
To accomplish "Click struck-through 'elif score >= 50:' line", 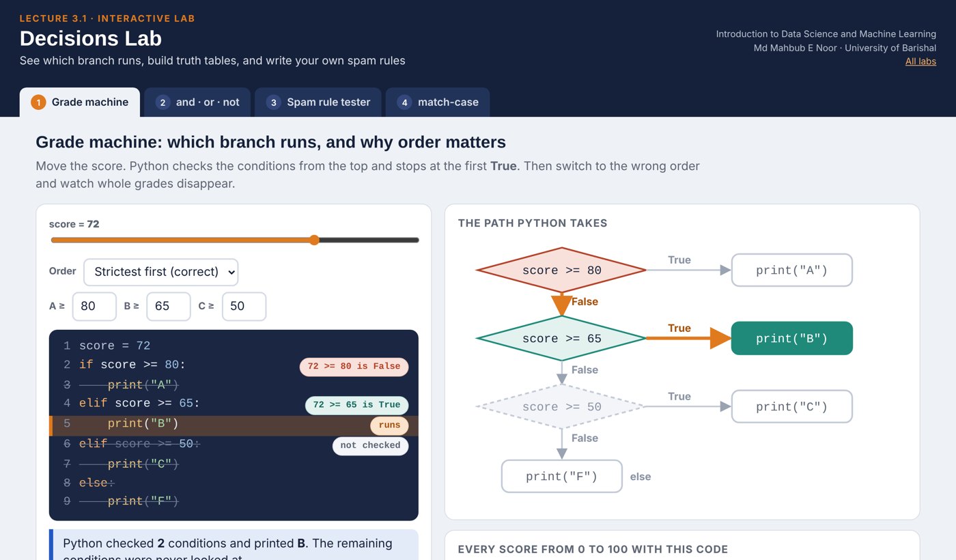I will (139, 444).
